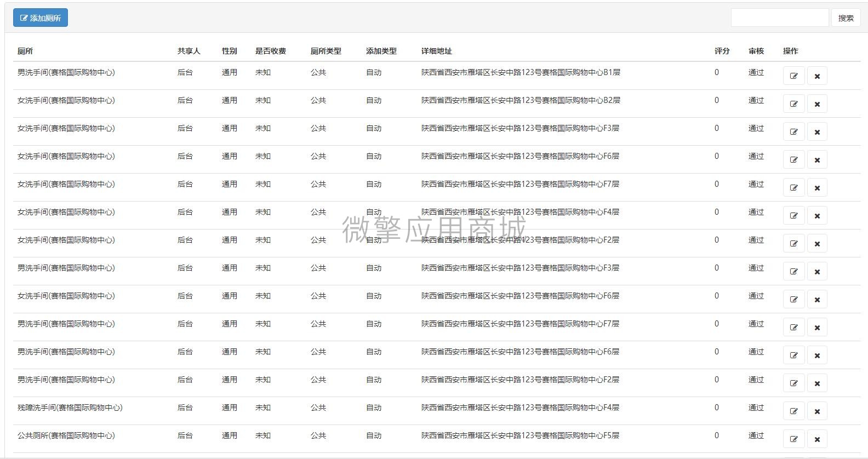The height and width of the screenshot is (459, 868).
Task: Remove the 残障洗手间 row
Action: [817, 411]
